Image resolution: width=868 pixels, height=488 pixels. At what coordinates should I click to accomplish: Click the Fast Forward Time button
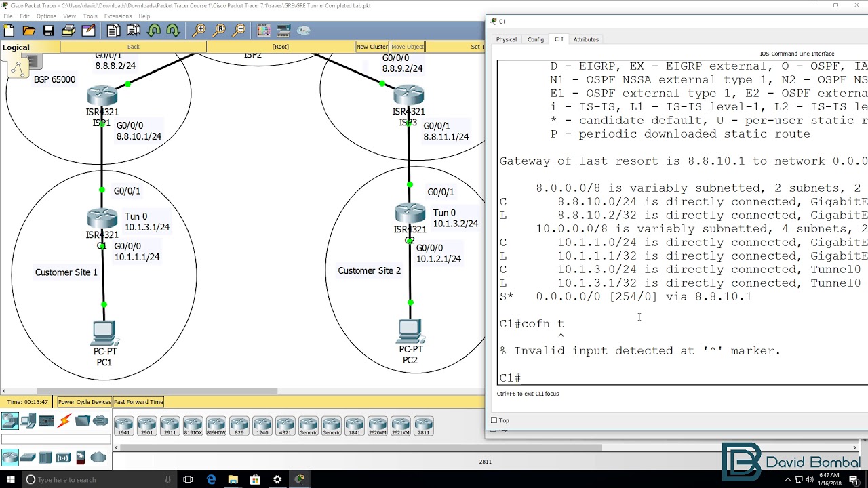tap(138, 402)
